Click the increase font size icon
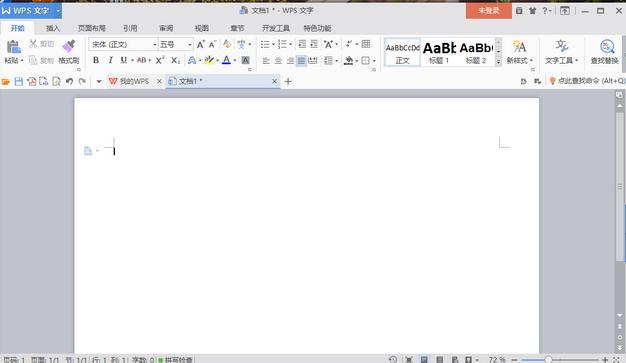 click(x=200, y=44)
